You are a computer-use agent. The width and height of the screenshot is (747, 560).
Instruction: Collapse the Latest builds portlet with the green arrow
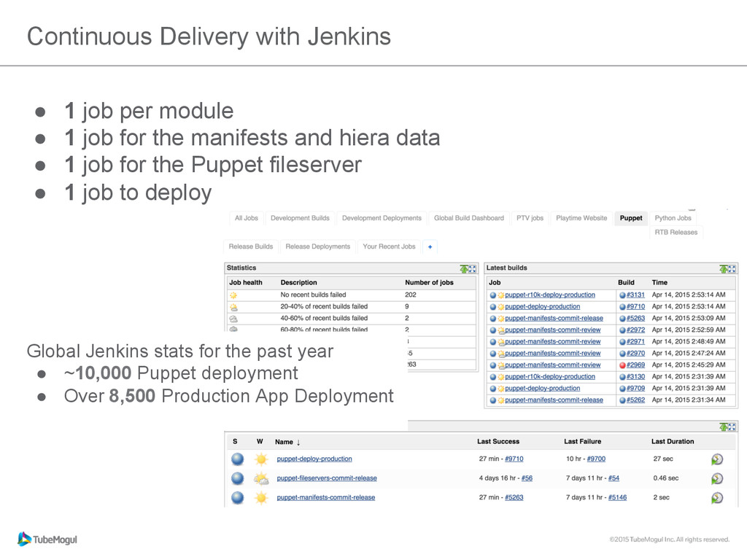tap(724, 269)
